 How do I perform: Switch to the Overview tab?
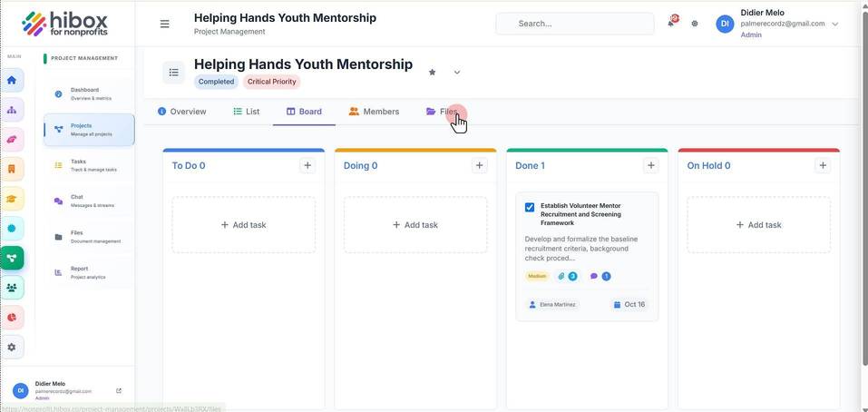click(181, 112)
